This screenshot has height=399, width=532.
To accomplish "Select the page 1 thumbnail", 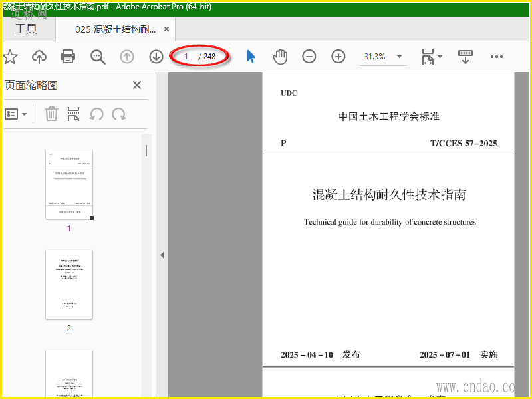I will (69, 185).
